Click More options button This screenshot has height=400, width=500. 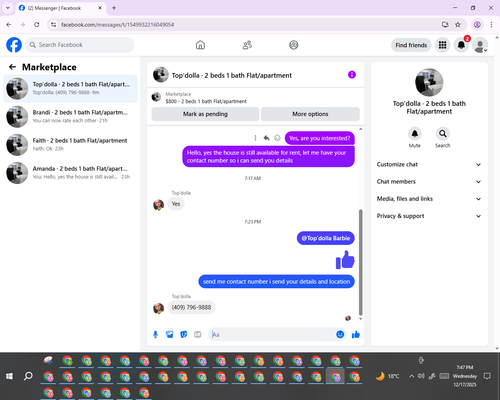310,114
